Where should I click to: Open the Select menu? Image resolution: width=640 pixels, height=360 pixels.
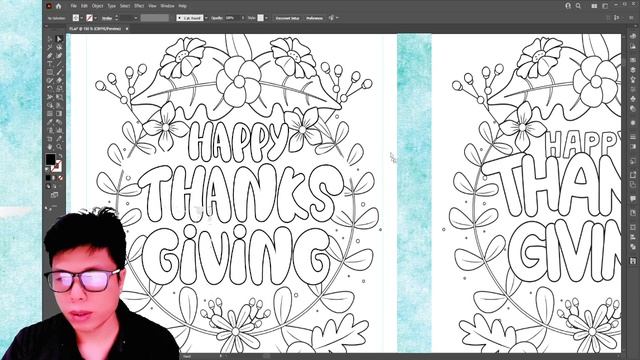(x=125, y=6)
